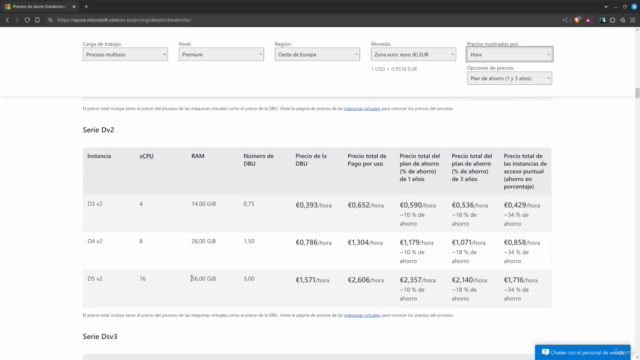640x360 pixels.
Task: Go back to the previous page
Action: click(7, 20)
